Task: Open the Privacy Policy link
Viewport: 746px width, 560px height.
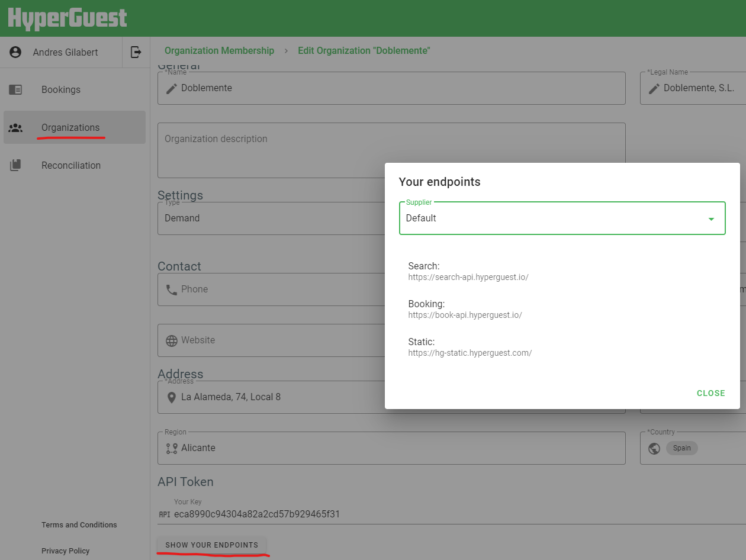Action: click(66, 551)
